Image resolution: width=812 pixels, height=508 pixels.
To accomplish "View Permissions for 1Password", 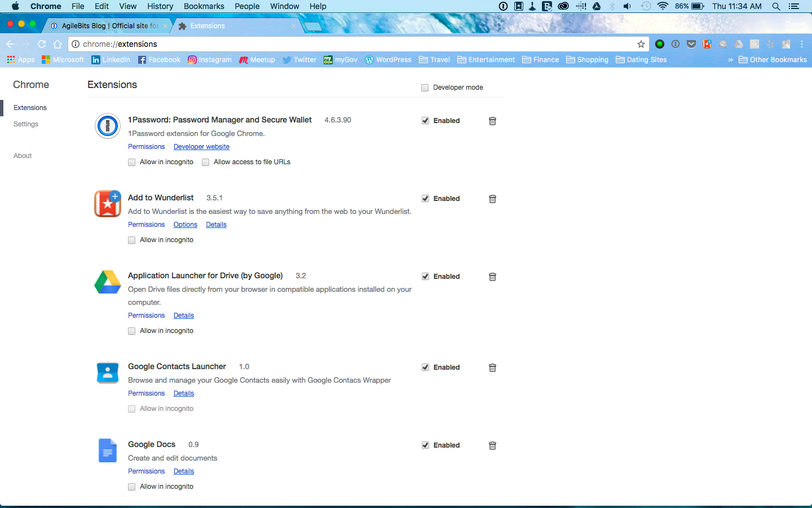I will coord(147,147).
